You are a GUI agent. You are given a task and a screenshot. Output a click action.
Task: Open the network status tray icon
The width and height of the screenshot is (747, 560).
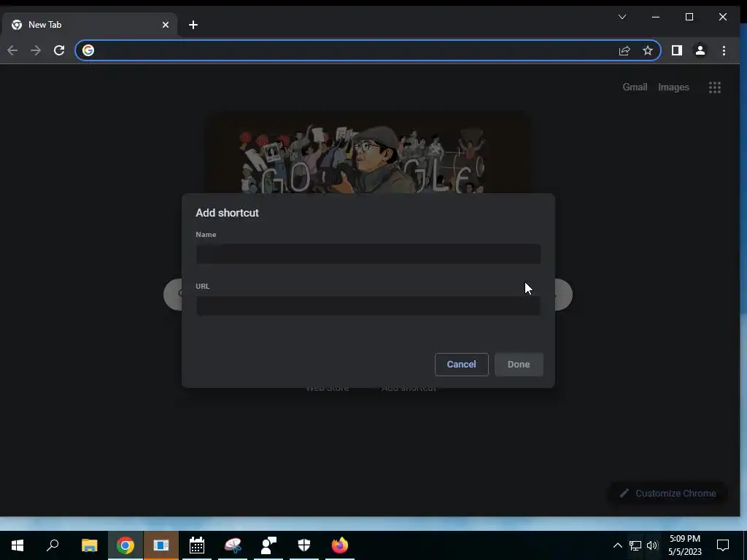635,545
